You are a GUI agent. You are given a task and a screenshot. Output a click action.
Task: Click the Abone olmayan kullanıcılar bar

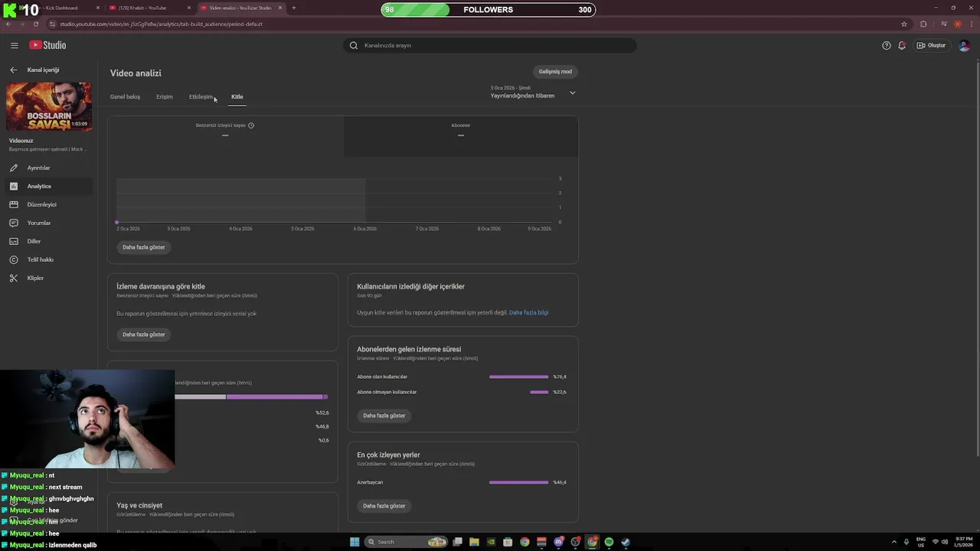pos(539,392)
